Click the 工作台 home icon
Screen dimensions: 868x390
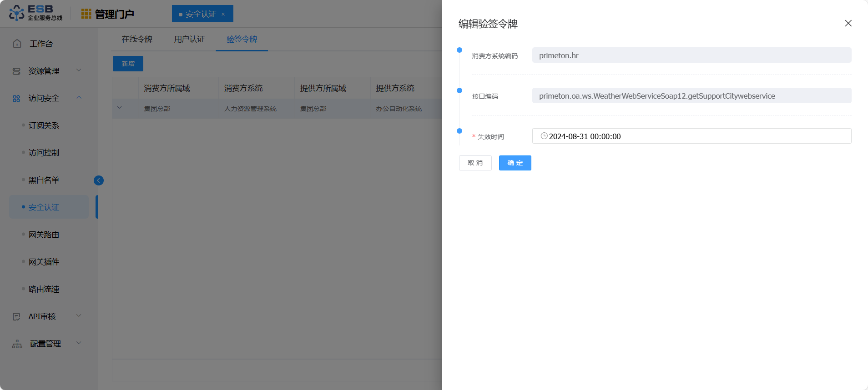[17, 44]
